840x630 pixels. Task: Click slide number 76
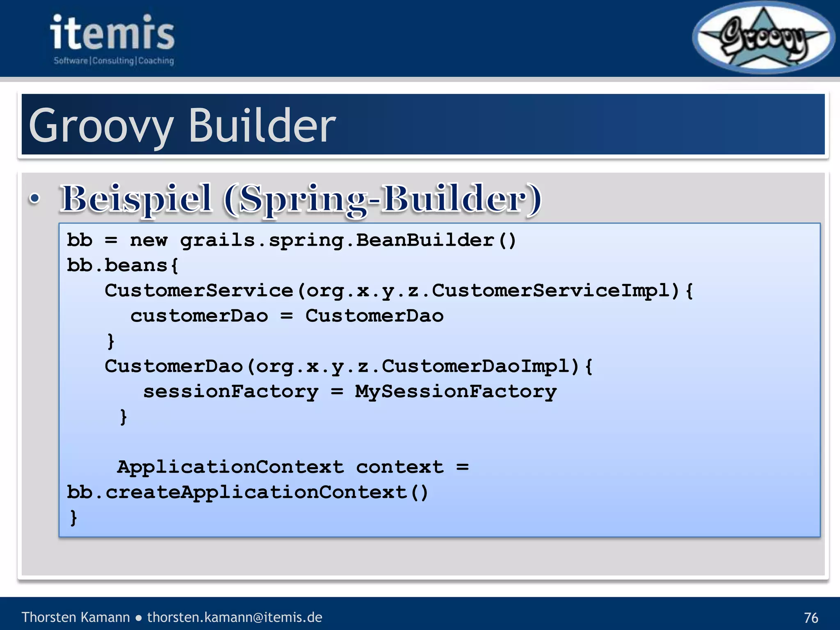coord(811,617)
